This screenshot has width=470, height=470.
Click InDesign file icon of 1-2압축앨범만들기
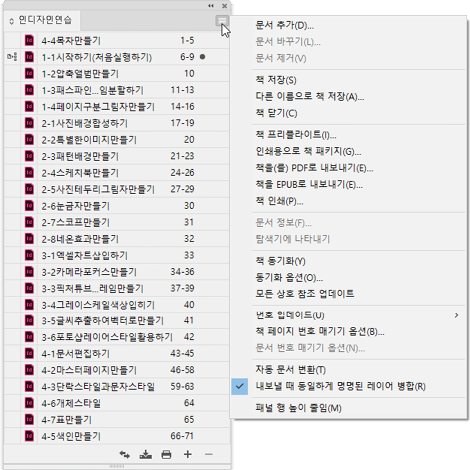pyautogui.click(x=29, y=73)
